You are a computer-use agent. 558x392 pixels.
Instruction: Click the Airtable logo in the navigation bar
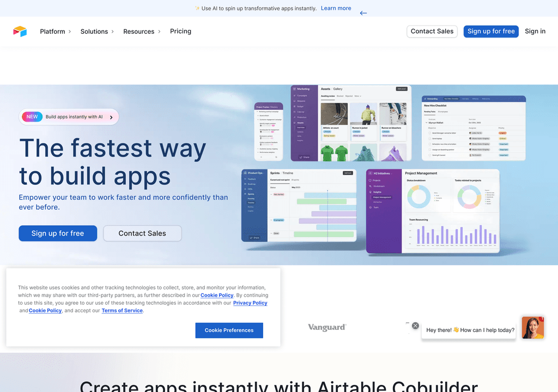click(20, 31)
